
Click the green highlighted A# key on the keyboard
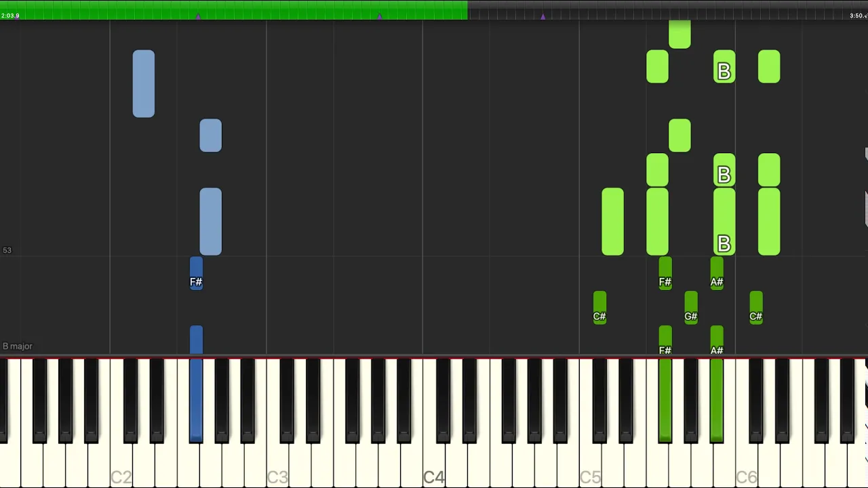tap(717, 400)
